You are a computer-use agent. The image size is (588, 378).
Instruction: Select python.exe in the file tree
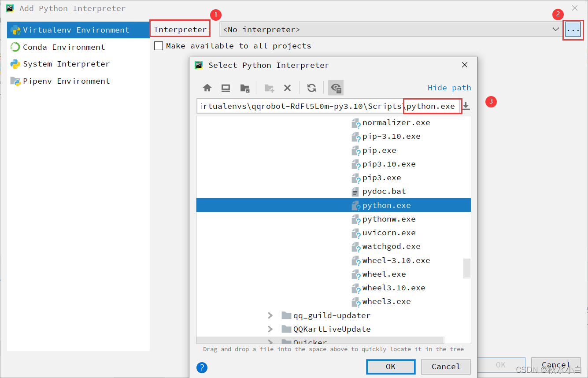333,205
